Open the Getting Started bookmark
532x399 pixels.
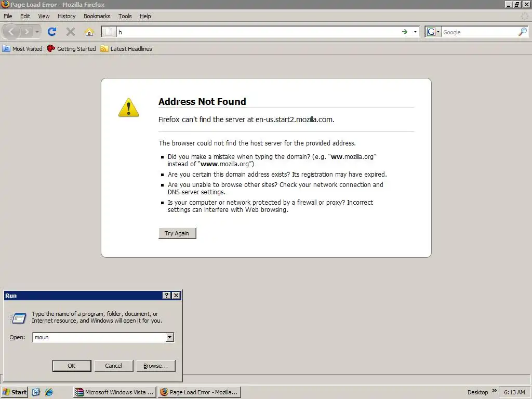click(72, 49)
